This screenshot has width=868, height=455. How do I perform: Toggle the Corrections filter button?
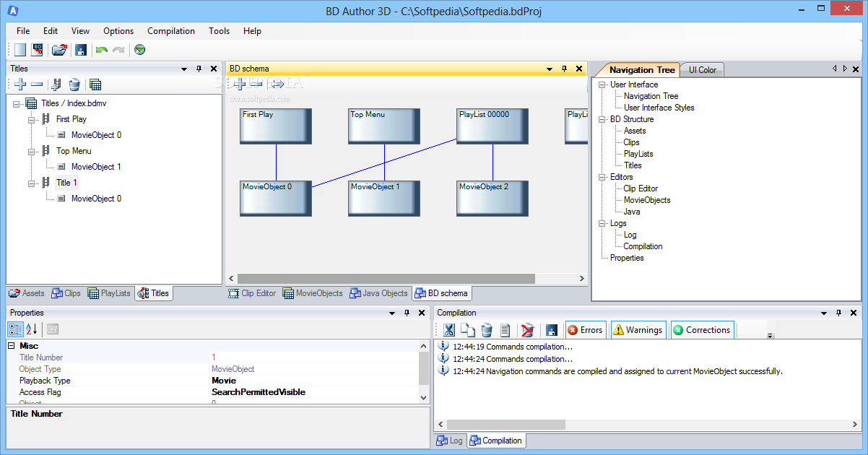point(702,330)
